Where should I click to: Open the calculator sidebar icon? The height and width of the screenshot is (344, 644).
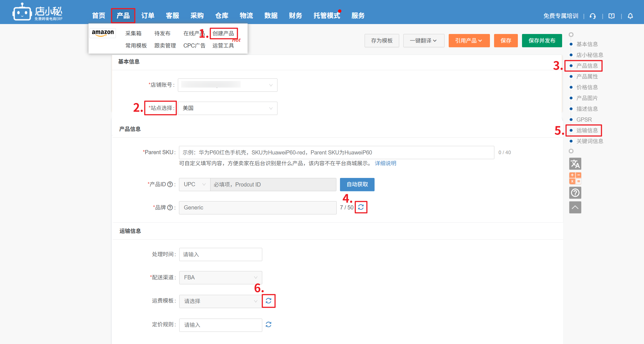point(575,178)
